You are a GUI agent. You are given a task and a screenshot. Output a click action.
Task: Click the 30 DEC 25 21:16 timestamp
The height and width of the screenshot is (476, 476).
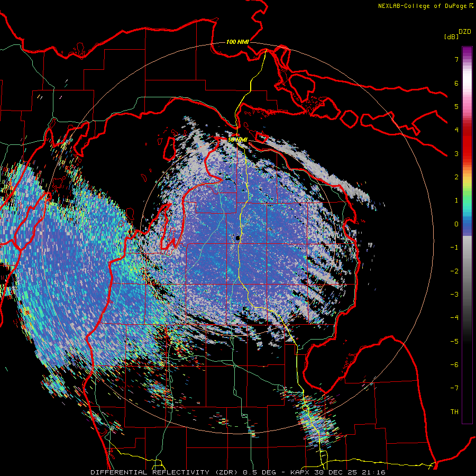pos(350,472)
